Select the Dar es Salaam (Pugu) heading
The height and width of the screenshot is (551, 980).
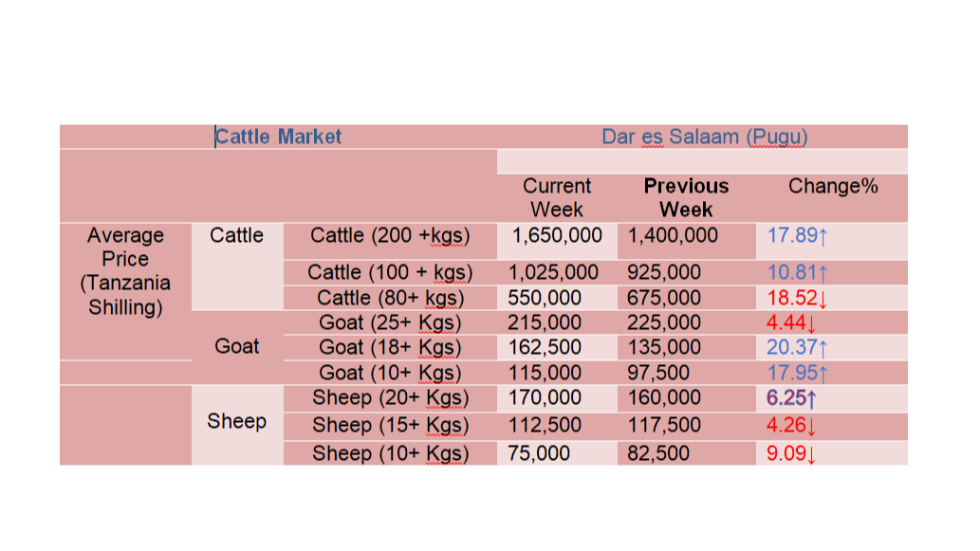(704, 137)
